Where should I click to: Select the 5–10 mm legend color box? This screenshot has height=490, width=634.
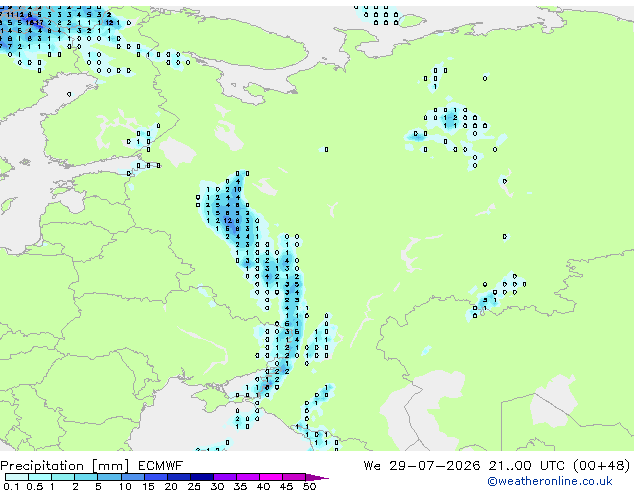point(109,477)
